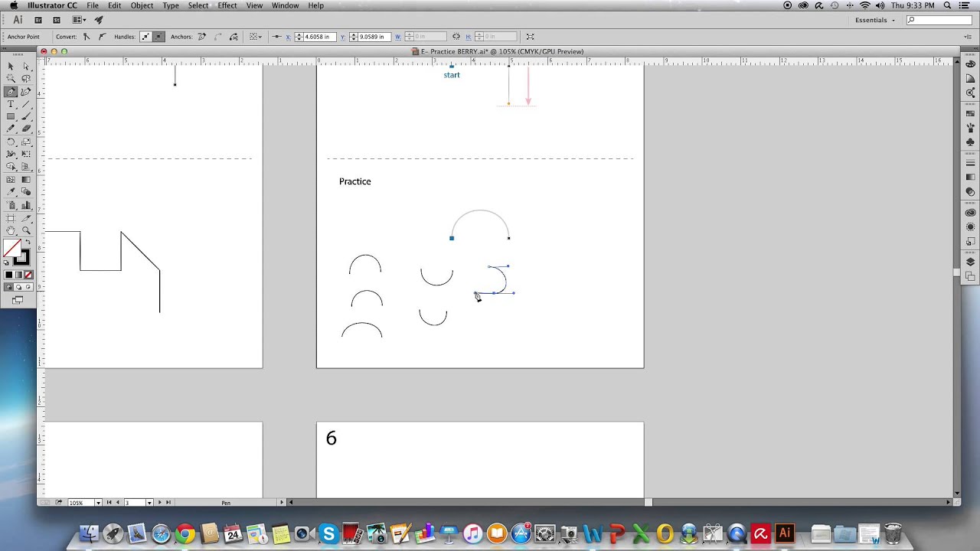Open zoom level dropdown at 105%
This screenshot has height=551, width=980.
point(98,503)
